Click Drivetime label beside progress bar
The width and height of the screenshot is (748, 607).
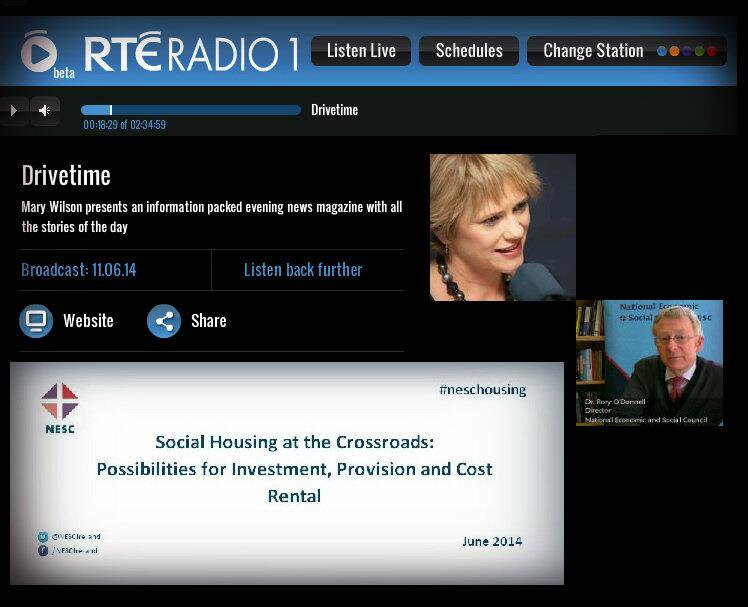(x=334, y=110)
